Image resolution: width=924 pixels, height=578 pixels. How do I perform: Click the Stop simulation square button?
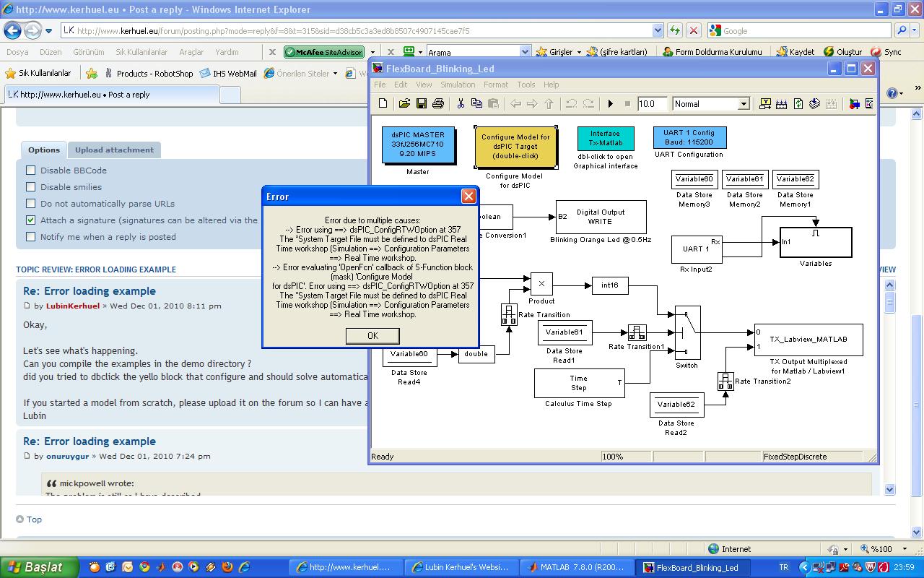[627, 104]
